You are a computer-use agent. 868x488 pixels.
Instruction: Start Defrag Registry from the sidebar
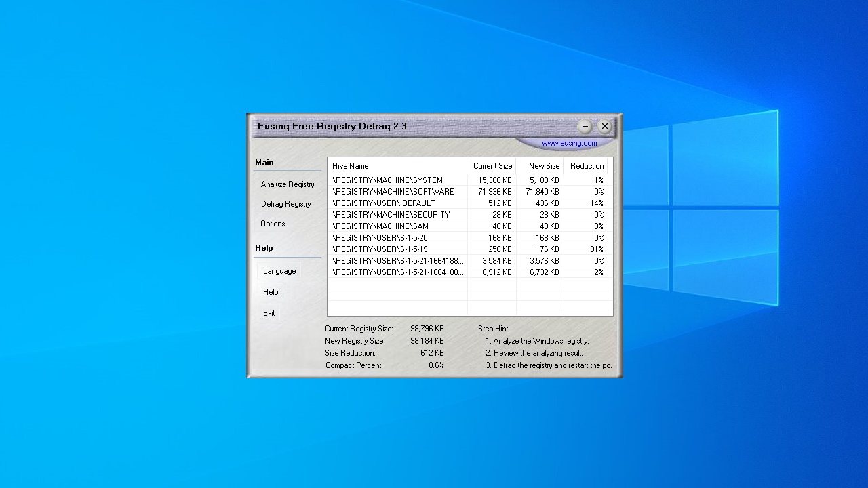tap(286, 204)
